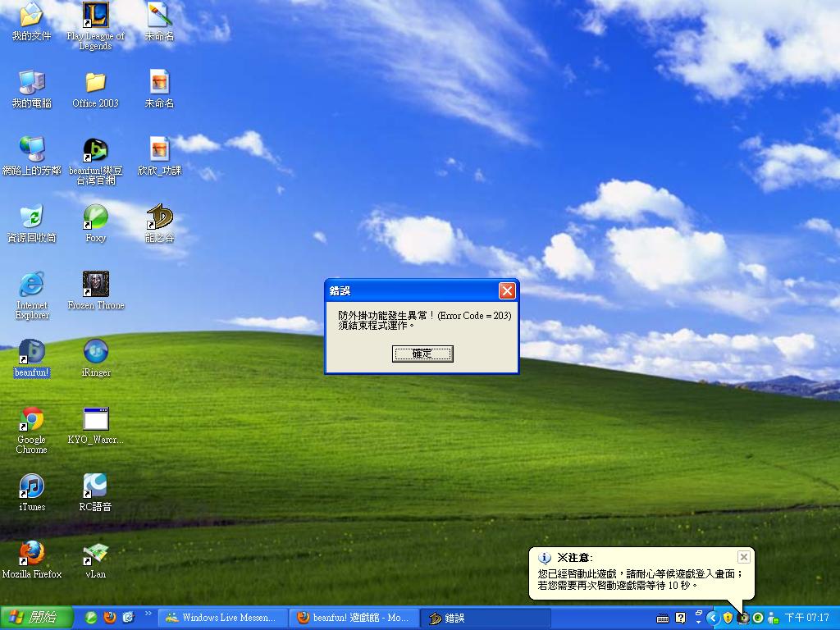
Task: Click the language bar keyboard icon
Action: pyautogui.click(x=663, y=619)
